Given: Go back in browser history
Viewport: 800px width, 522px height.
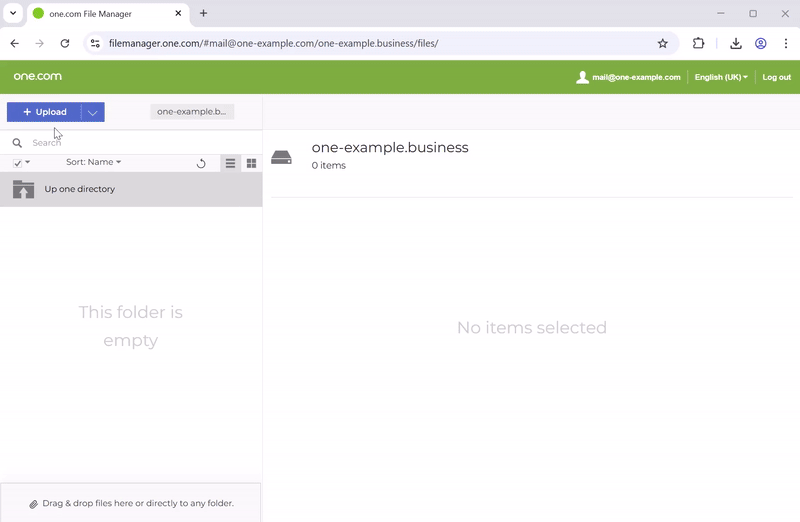Looking at the screenshot, I should (15, 43).
